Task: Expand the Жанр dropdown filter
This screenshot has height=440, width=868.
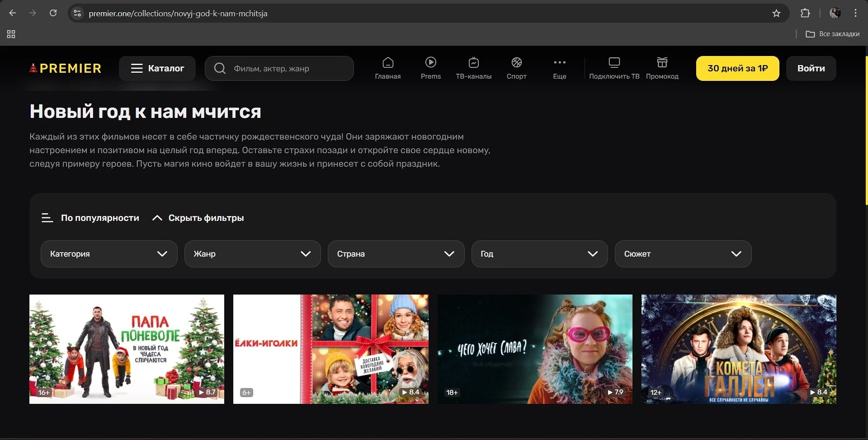Action: pyautogui.click(x=252, y=254)
